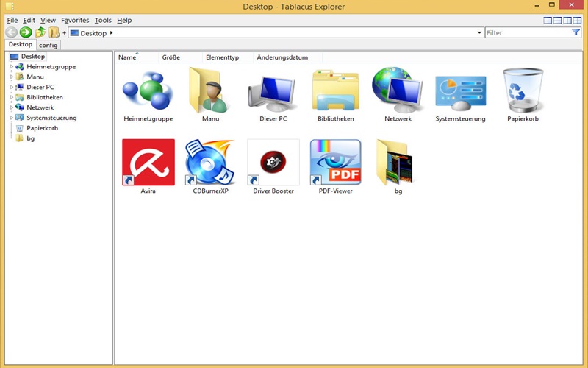Click into the Filter text field
Screen dimensions: 588x368
click(528, 32)
